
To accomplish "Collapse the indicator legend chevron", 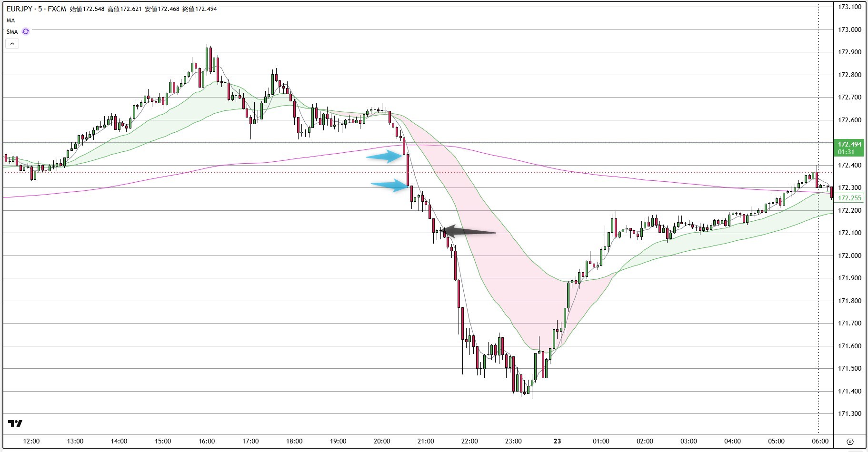I will tap(12, 43).
